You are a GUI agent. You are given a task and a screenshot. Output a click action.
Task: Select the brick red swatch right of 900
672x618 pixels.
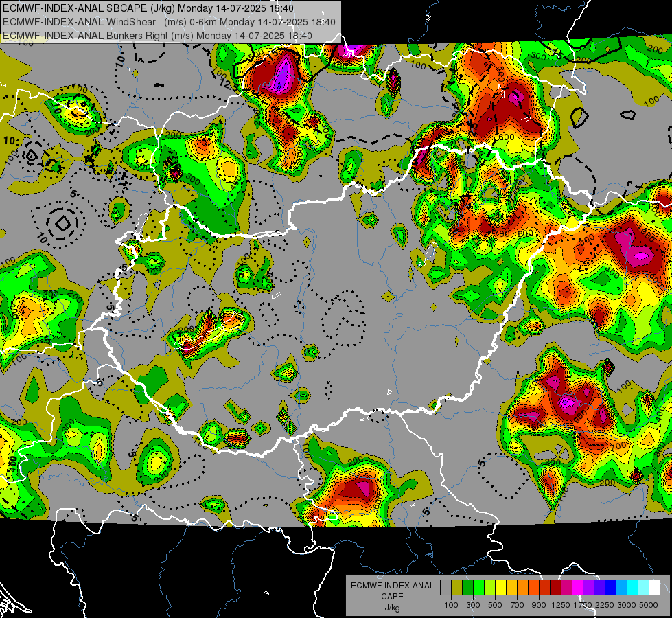click(x=545, y=588)
